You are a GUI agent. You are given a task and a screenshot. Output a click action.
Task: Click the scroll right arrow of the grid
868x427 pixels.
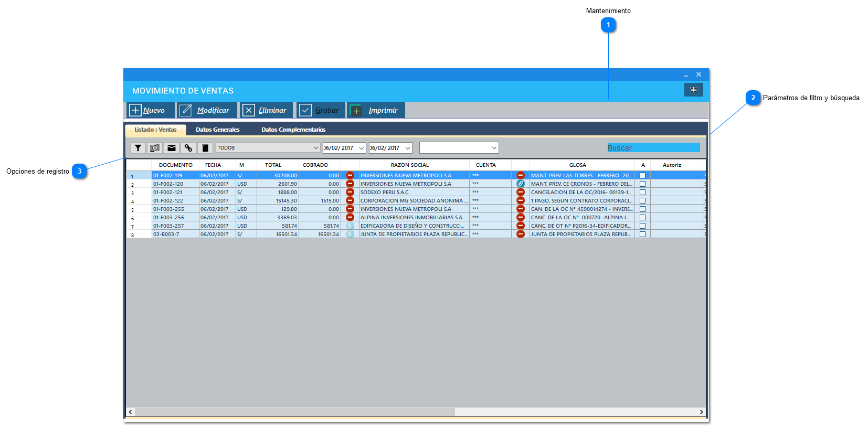[x=701, y=412]
